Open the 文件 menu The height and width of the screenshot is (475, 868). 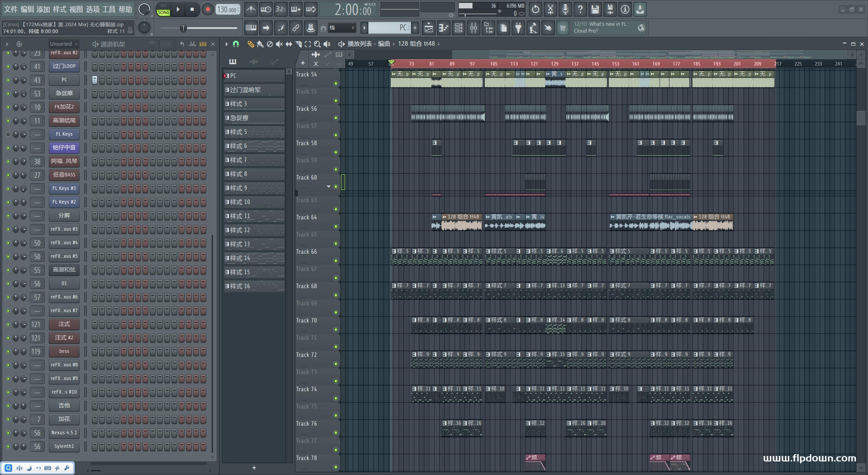[11, 9]
